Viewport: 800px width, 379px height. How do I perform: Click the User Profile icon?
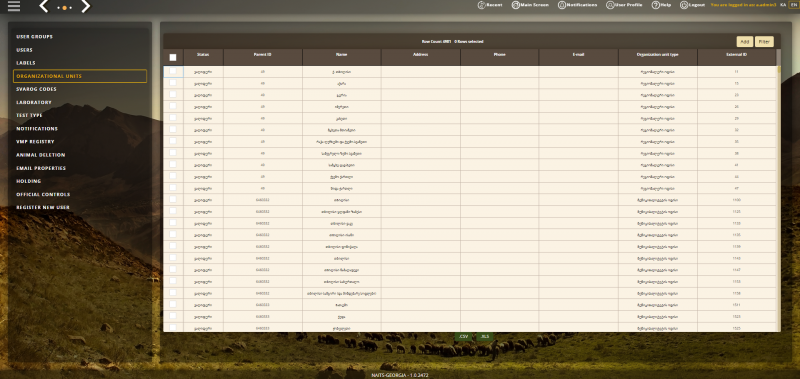[x=610, y=5]
